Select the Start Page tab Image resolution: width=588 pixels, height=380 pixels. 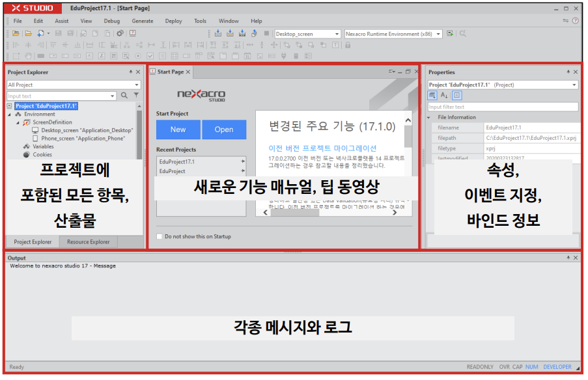(x=170, y=72)
